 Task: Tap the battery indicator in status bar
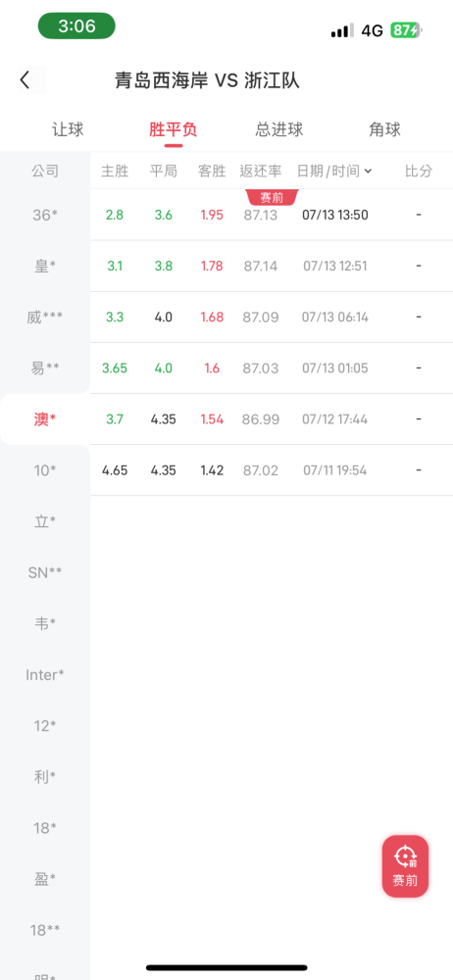[x=406, y=30]
